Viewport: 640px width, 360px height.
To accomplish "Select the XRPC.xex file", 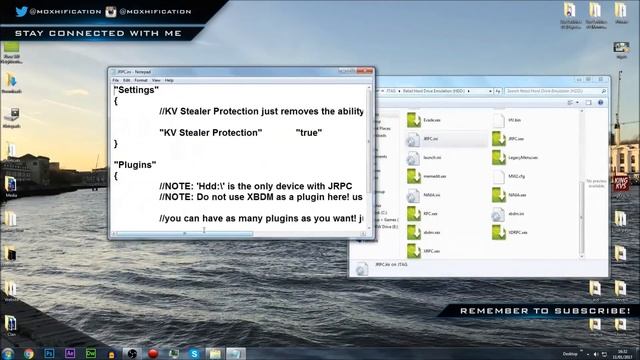I will click(424, 251).
